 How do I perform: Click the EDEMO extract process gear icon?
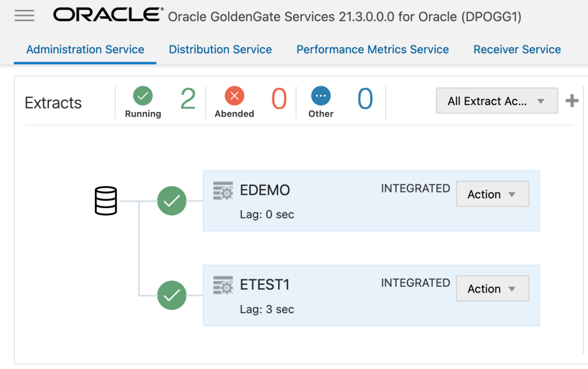[223, 190]
